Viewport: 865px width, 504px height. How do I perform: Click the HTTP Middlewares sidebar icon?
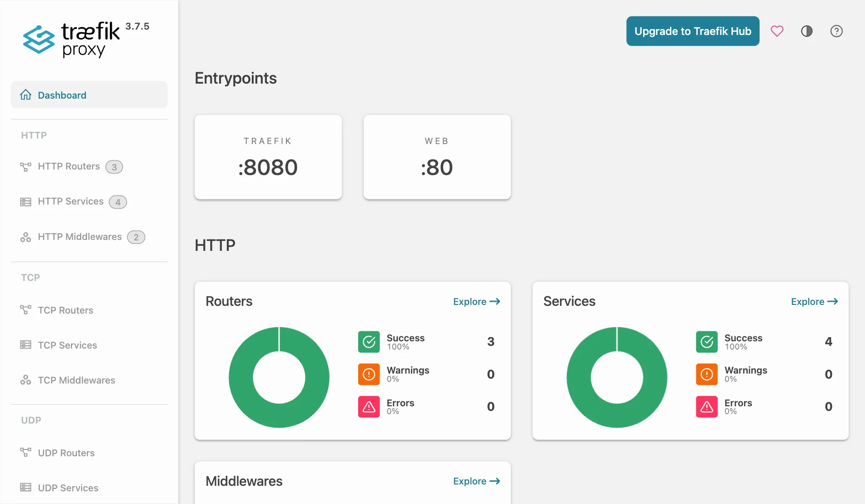click(26, 237)
